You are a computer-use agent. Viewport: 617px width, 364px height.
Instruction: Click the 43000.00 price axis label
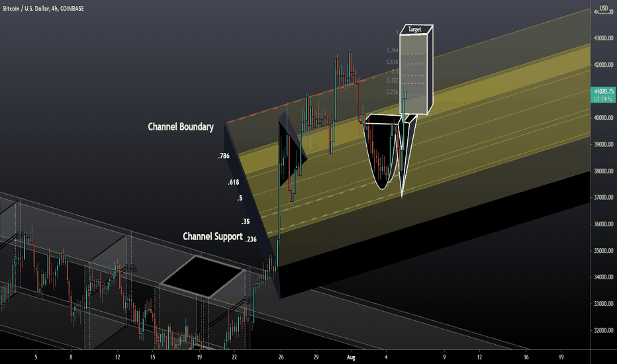pyautogui.click(x=604, y=38)
